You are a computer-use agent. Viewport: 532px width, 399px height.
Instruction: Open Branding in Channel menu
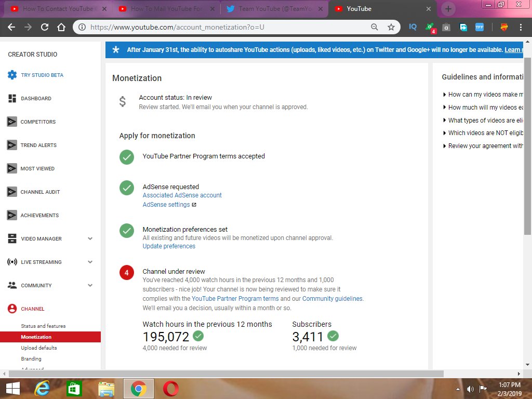[x=31, y=358]
